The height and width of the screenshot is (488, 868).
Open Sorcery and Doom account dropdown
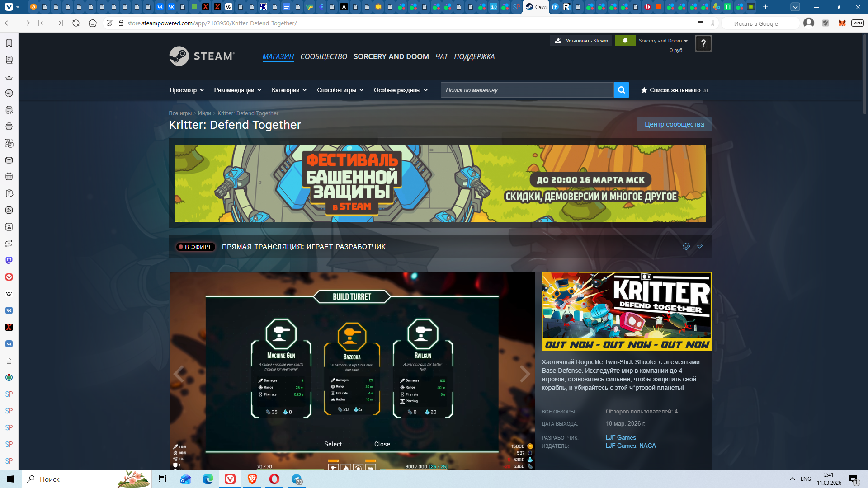[x=663, y=41]
